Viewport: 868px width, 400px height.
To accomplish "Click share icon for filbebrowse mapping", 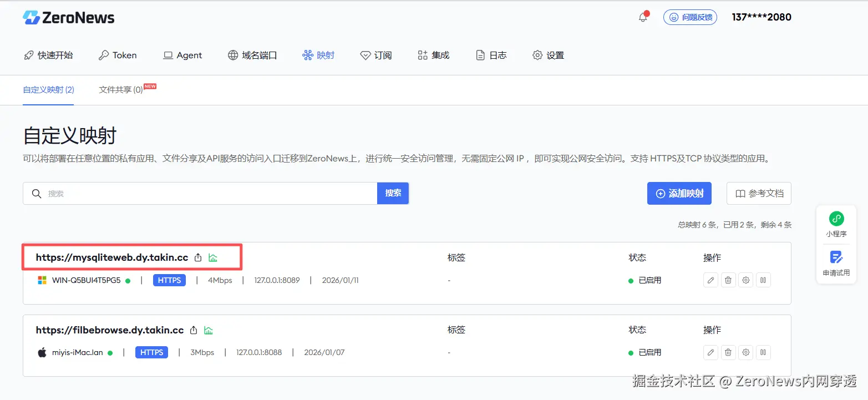I will coord(194,330).
